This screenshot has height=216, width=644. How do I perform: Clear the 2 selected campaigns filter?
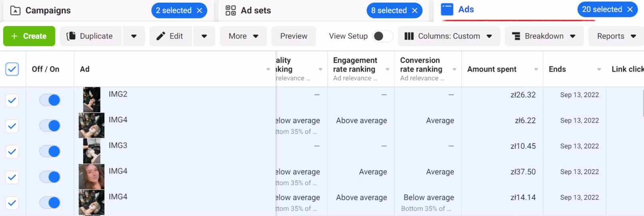click(x=200, y=10)
